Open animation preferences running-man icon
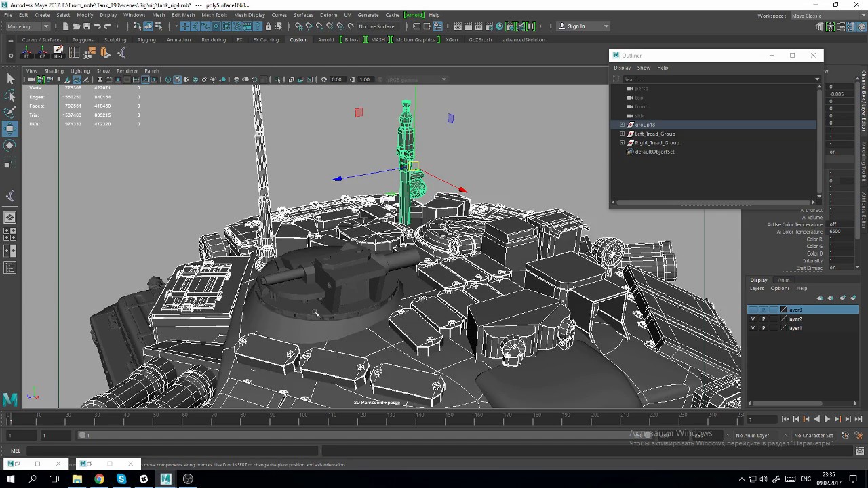Viewport: 868px width, 488px height. (x=858, y=435)
